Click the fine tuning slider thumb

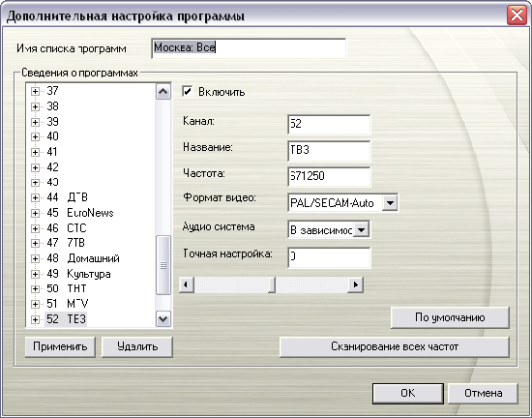[272, 284]
